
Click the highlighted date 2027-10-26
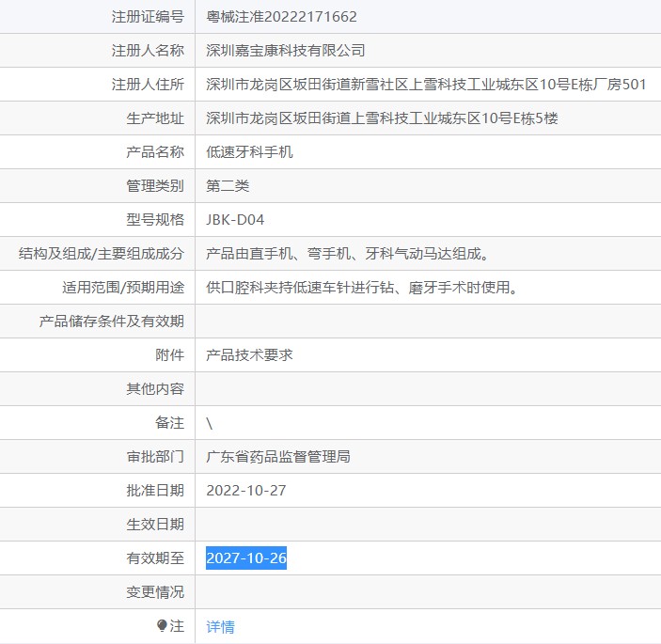[x=246, y=558]
